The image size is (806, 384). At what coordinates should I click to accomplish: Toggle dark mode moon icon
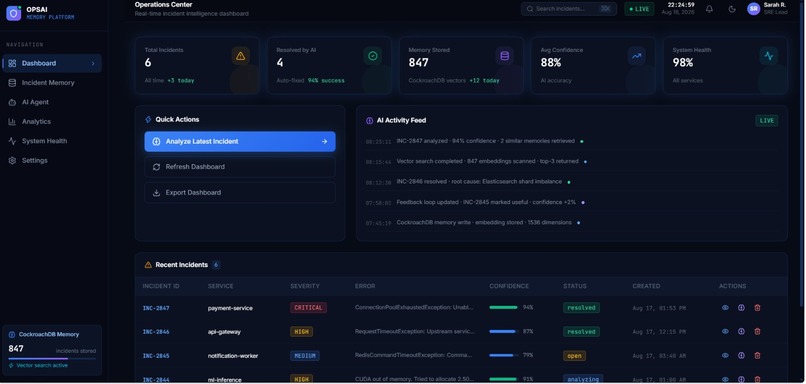pyautogui.click(x=732, y=9)
